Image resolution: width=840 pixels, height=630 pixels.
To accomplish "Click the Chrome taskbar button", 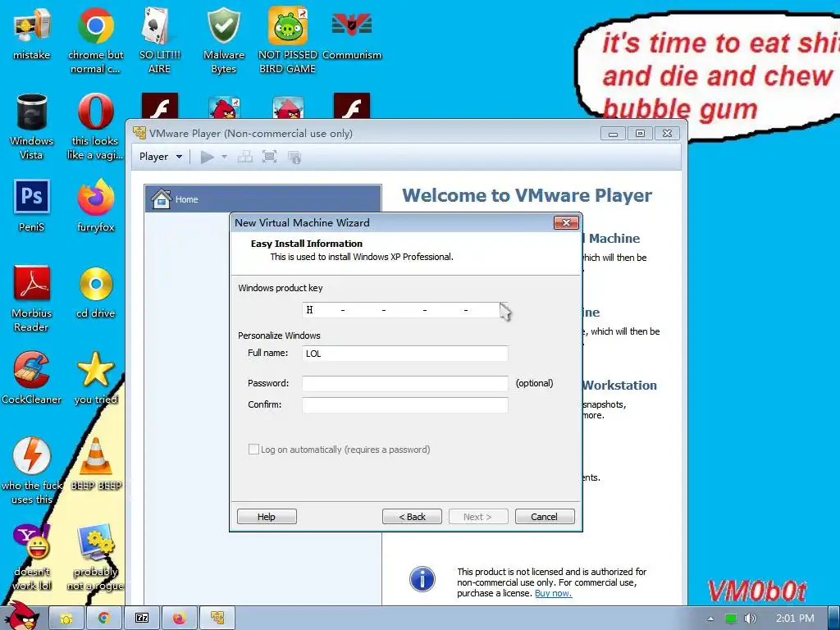I will pos(103,619).
